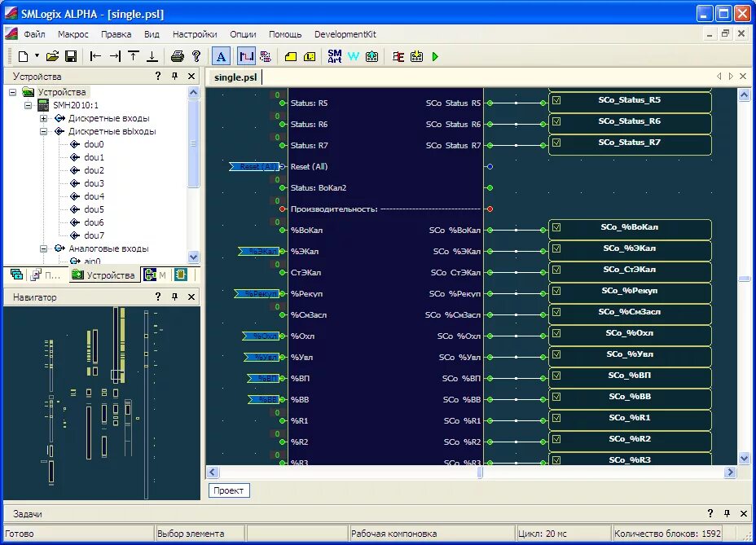This screenshot has width=756, height=545.
Task: Click the controller upload icon
Action: pyautogui.click(x=371, y=56)
